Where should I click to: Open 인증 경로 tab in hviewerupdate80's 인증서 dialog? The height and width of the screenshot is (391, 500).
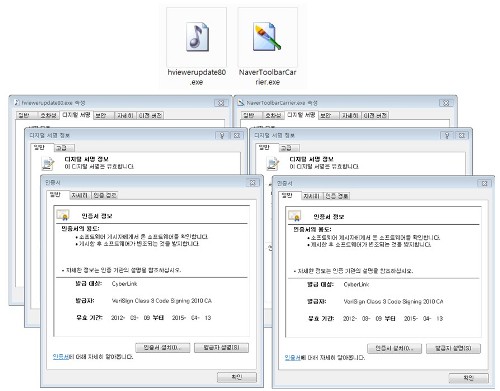(105, 195)
